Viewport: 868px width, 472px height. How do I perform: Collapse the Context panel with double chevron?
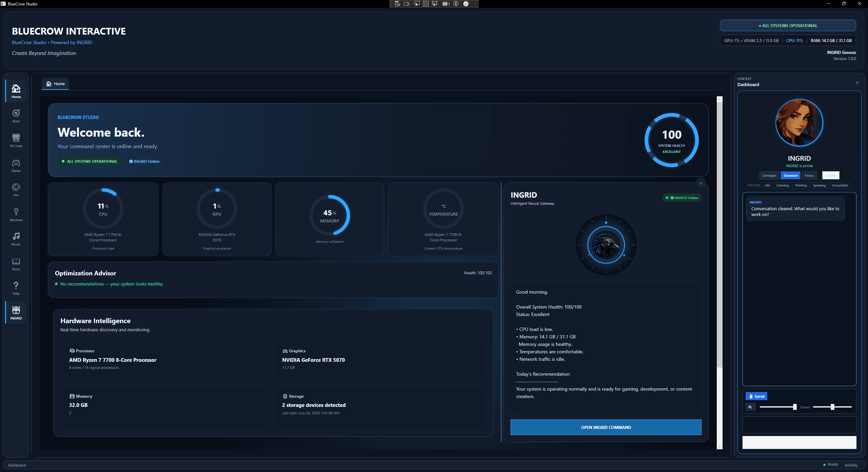(857, 82)
